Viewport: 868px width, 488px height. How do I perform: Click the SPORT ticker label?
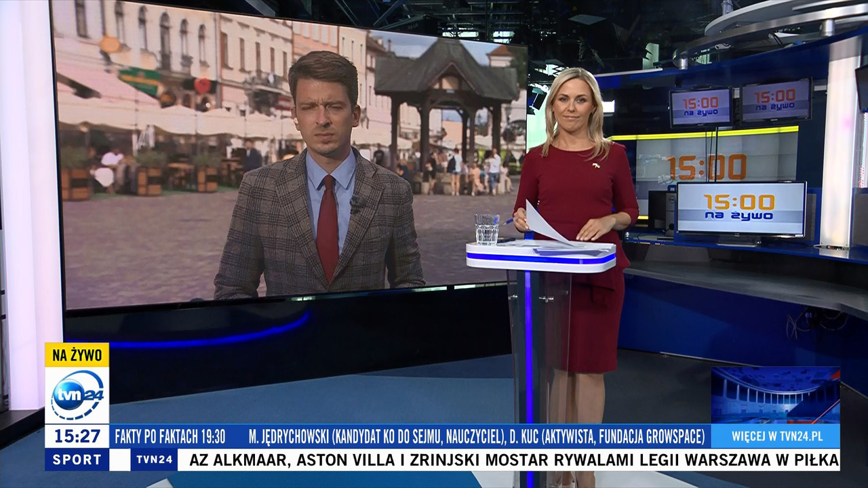[77, 460]
